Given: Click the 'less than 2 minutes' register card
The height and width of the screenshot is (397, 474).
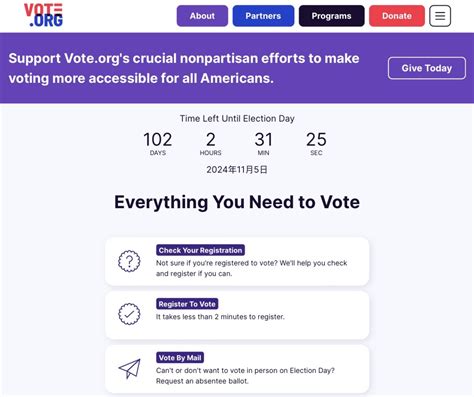Looking at the screenshot, I should click(x=237, y=315).
